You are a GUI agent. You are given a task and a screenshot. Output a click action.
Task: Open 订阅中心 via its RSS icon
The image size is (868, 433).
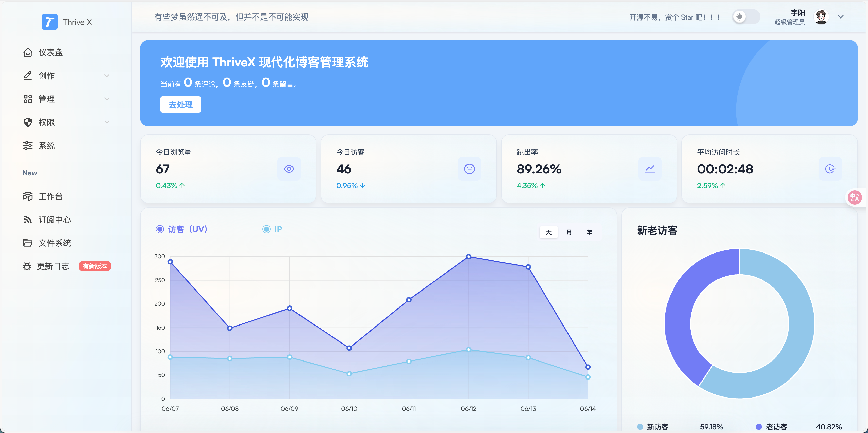tap(28, 220)
